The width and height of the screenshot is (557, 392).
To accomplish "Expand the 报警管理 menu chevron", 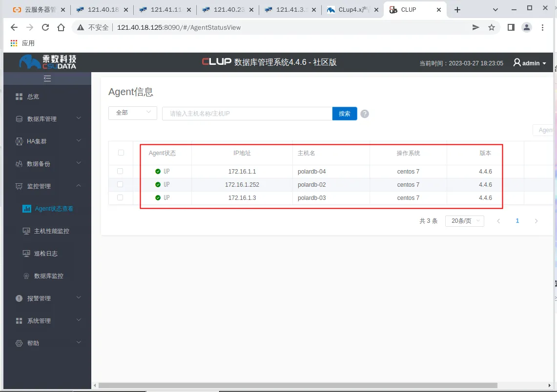I will coord(79,297).
